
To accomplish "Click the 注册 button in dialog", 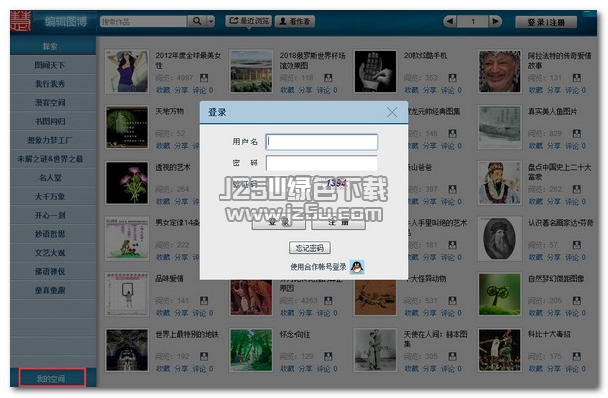I will (338, 222).
